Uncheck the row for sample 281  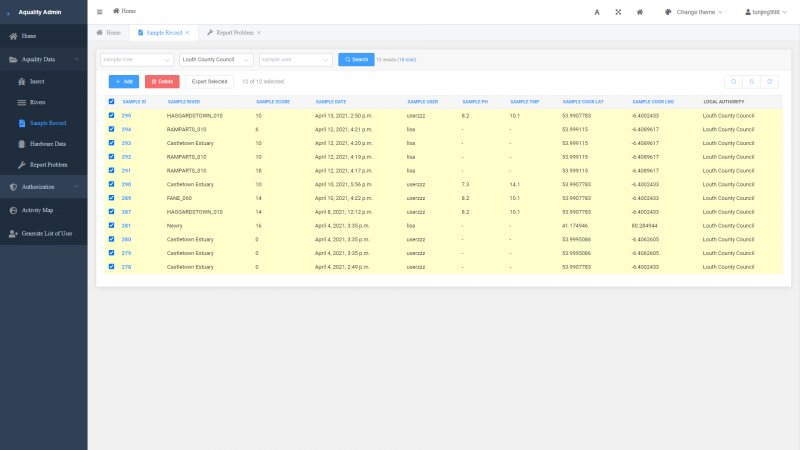point(111,225)
